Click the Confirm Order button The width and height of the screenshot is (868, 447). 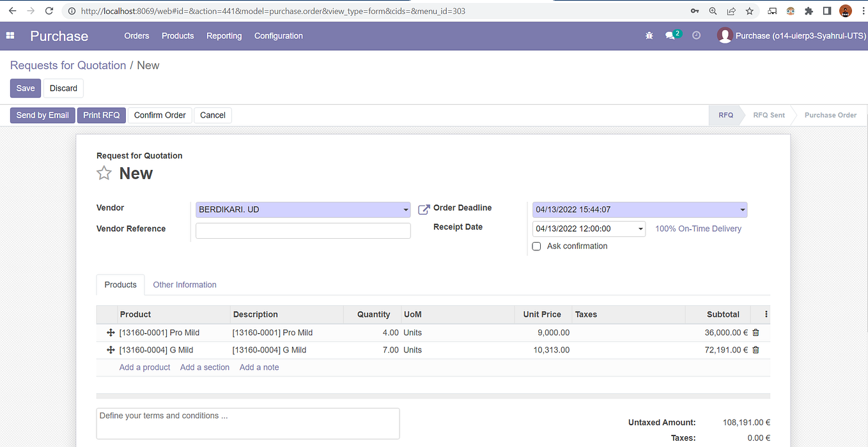point(160,115)
